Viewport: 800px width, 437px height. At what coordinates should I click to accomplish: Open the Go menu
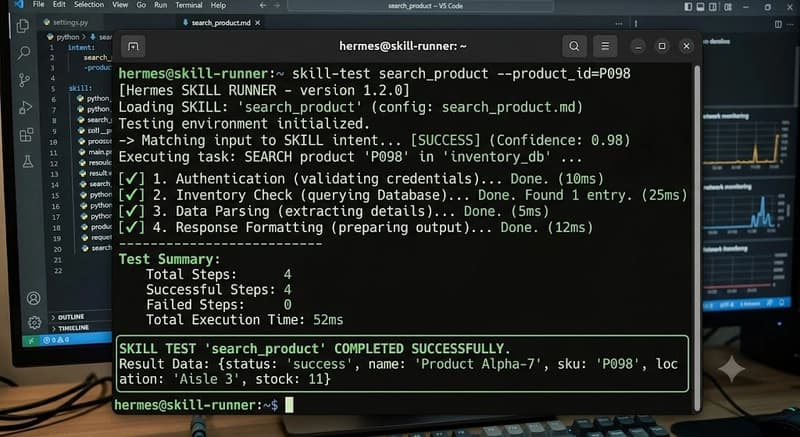tap(141, 5)
